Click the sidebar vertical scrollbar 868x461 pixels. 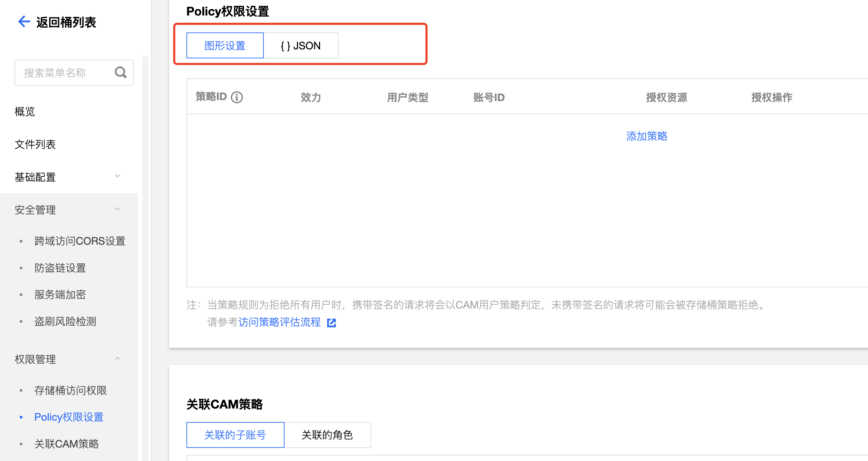(x=145, y=242)
